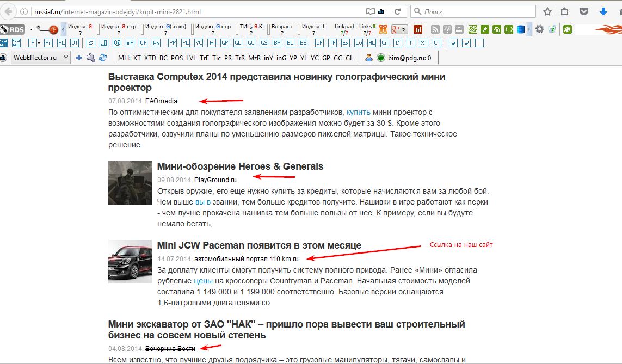The height and width of the screenshot is (364, 622).
Task: Click the green highlighter marker icon
Action: (x=485, y=29)
